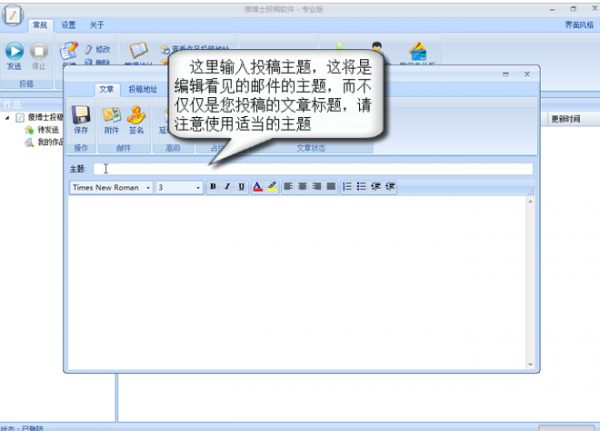
Task: Toggle Italic formatting in editor toolbar
Action: 227,187
